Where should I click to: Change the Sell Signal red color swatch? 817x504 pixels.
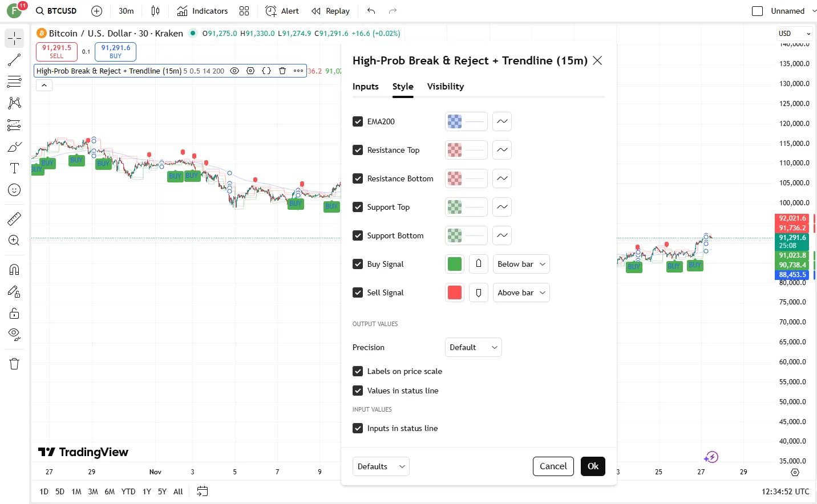455,292
